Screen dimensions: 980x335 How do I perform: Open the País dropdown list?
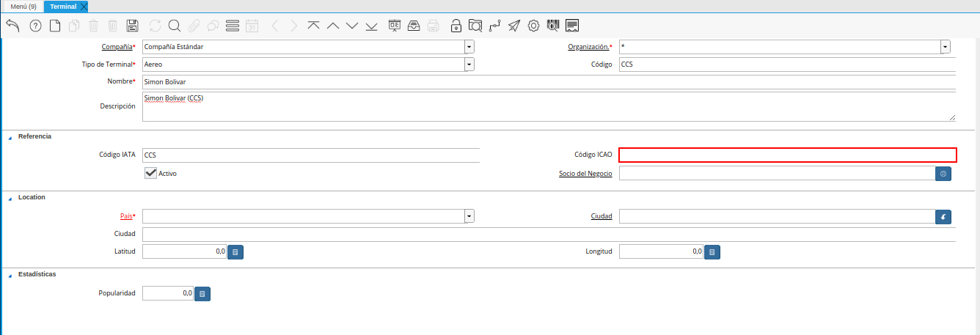click(x=469, y=216)
